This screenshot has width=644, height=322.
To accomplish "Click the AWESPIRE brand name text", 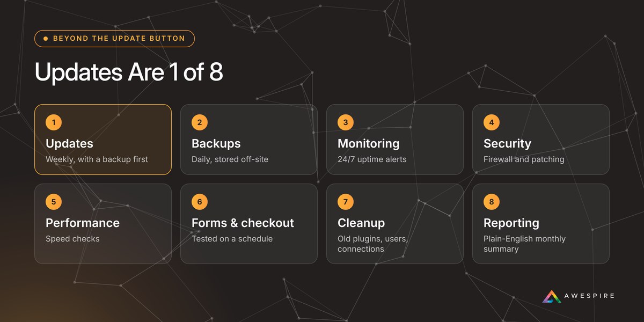I will 589,296.
